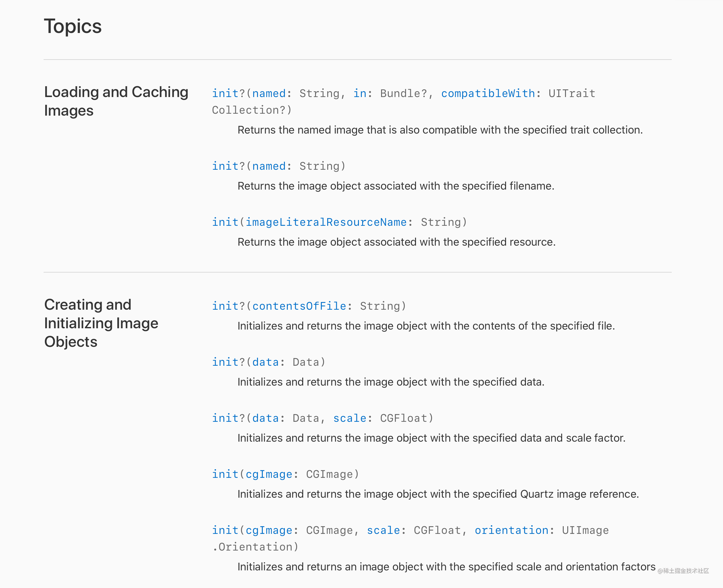Open init(imageLiteralResourceName: String) link
Image resolution: width=723 pixels, height=588 pixels.
339,222
